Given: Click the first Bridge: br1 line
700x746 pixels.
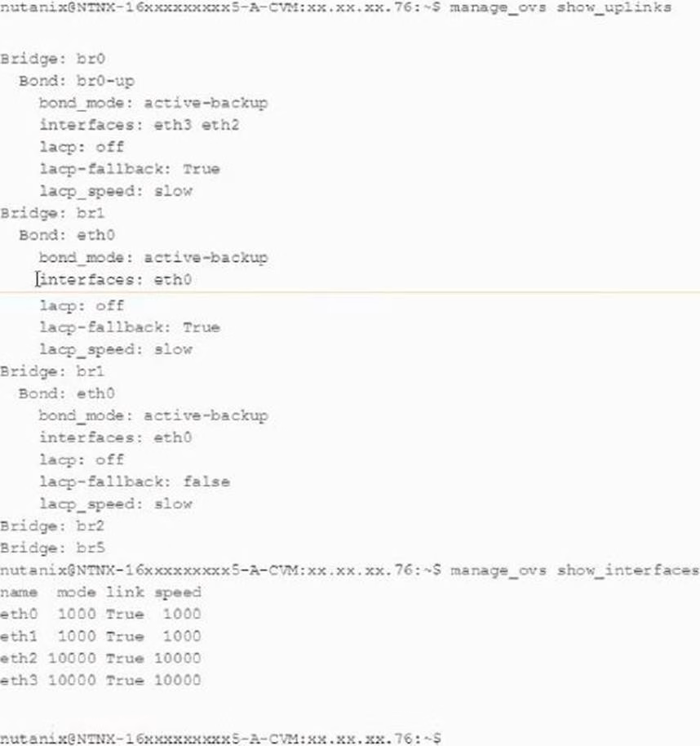Looking at the screenshot, I should 52,213.
